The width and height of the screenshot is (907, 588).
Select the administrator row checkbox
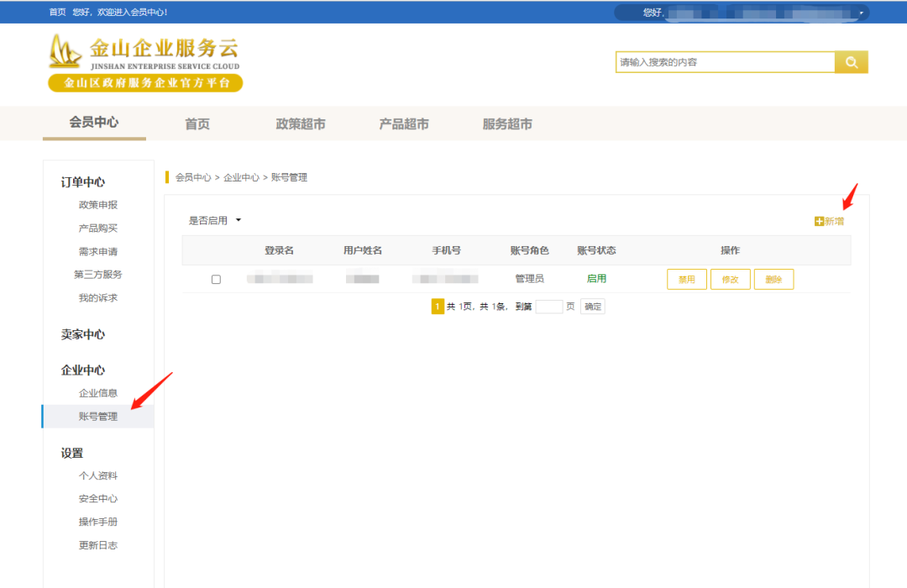pos(216,280)
